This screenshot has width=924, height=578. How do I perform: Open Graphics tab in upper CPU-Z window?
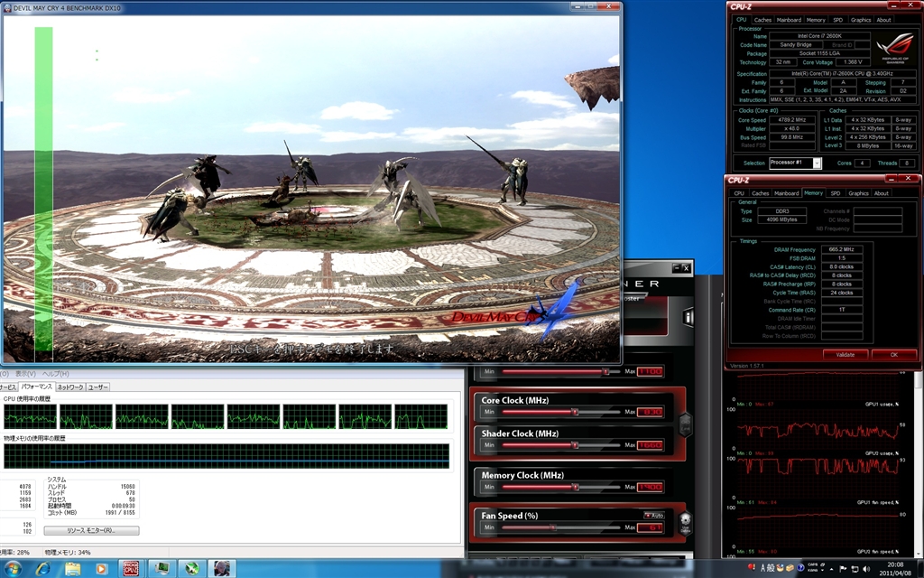[860, 20]
